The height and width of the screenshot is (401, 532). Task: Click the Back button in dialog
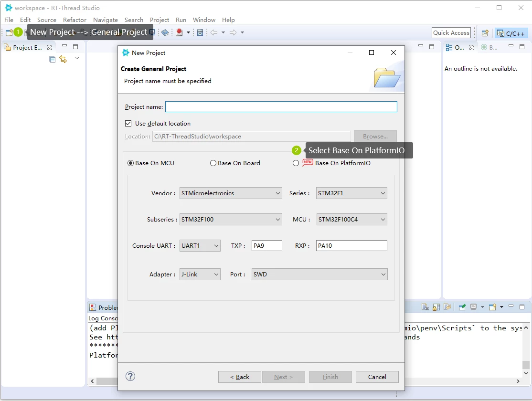[x=240, y=377]
